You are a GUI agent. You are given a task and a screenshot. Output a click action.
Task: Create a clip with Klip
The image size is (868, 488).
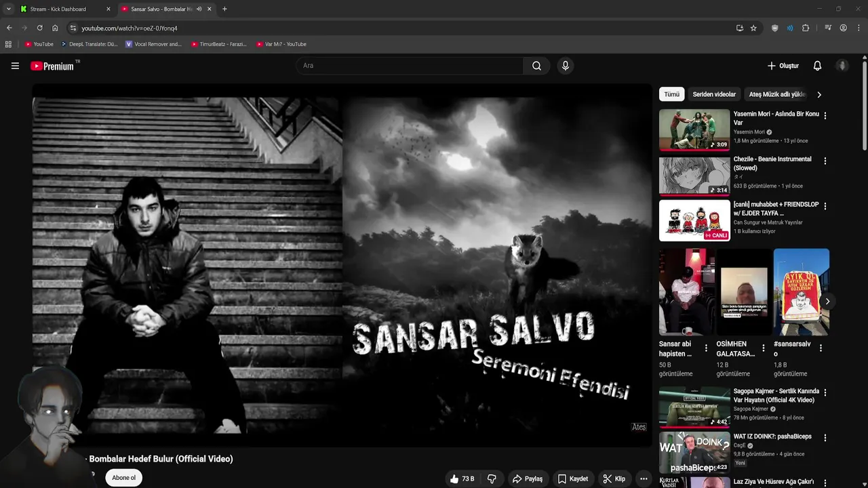click(x=614, y=479)
